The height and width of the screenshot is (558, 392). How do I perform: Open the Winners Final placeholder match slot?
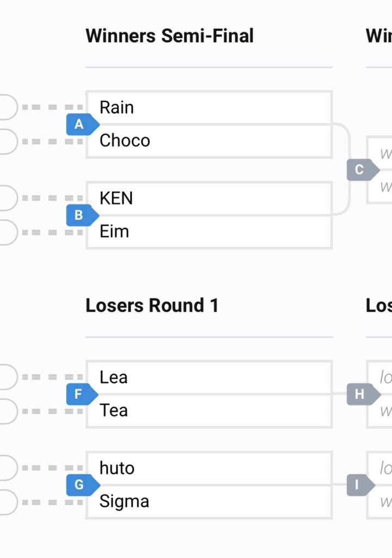[379, 170]
